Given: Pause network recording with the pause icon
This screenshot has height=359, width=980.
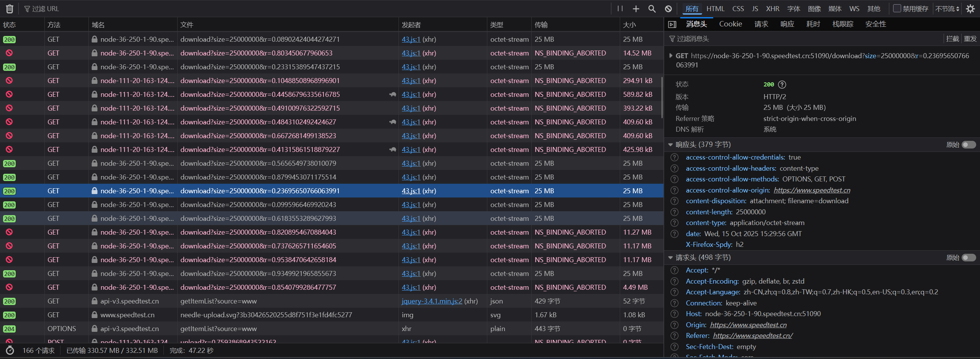Looking at the screenshot, I should [x=620, y=9].
